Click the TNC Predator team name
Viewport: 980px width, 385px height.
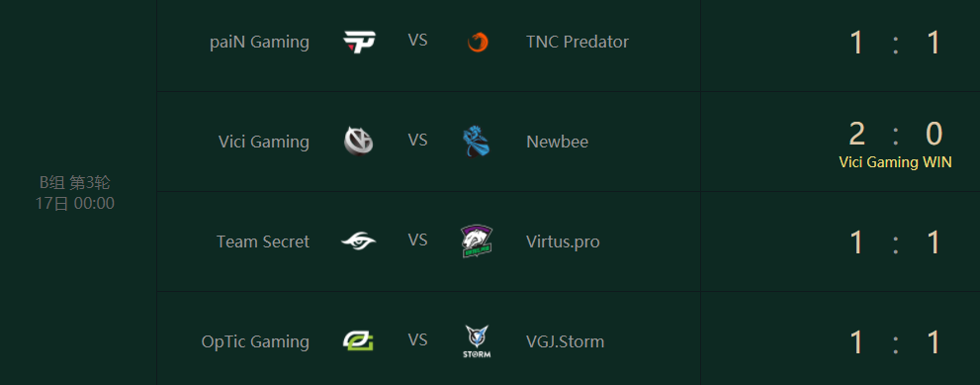tap(578, 42)
